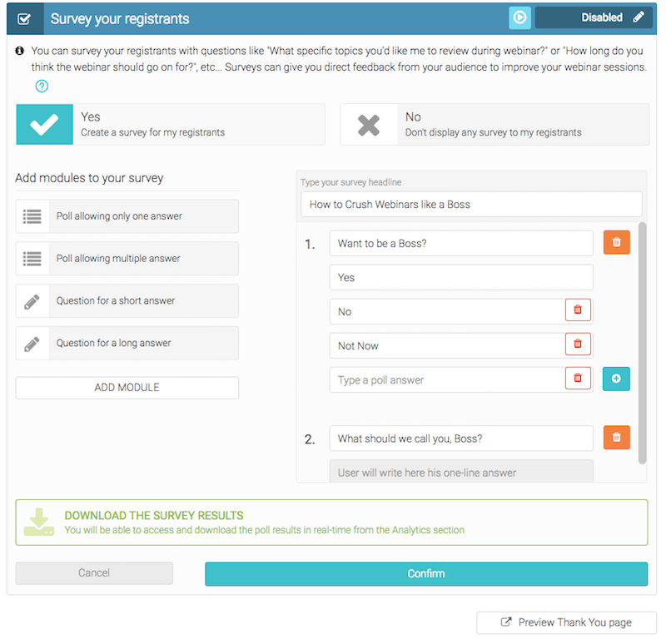Screen dimensions: 666x644
Task: Delete question 2 with orange trash icon
Action: coord(616,438)
